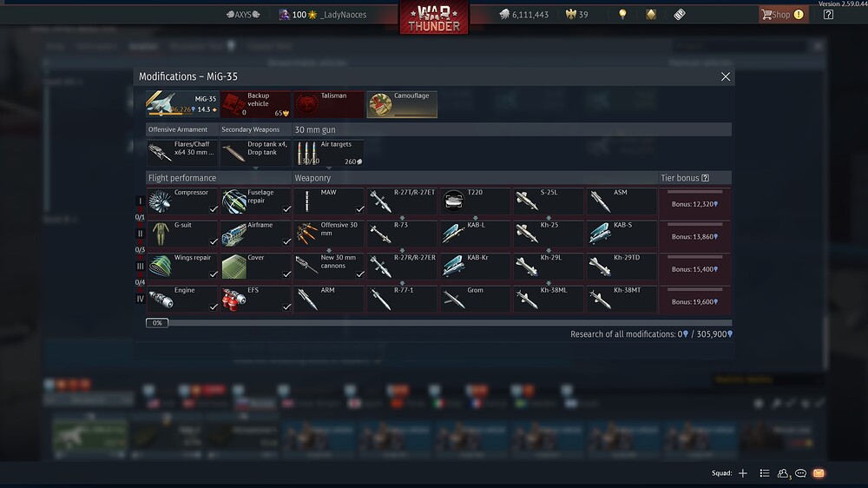The width and height of the screenshot is (868, 488).
Task: Click the Silver Lions balance 6,111,443
Action: [x=523, y=15]
